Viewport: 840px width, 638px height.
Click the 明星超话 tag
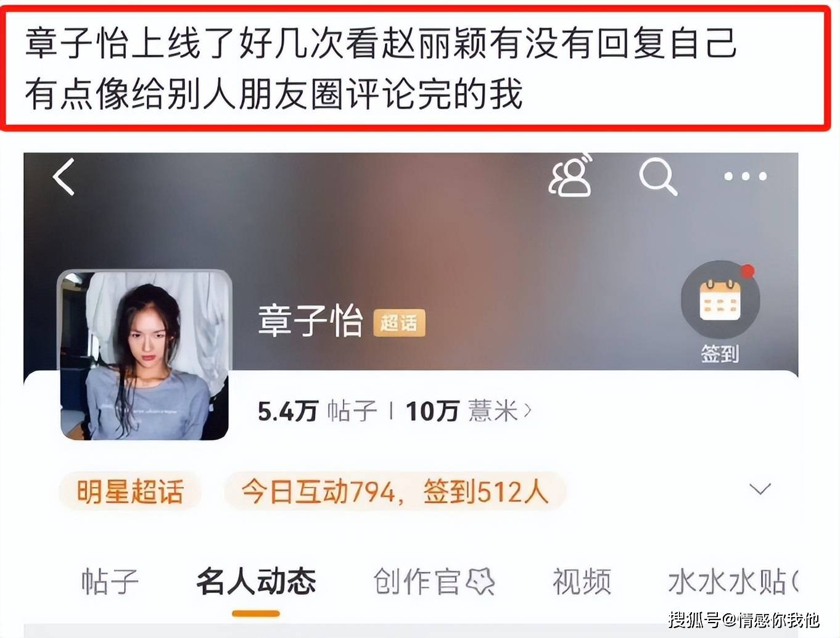click(x=130, y=492)
